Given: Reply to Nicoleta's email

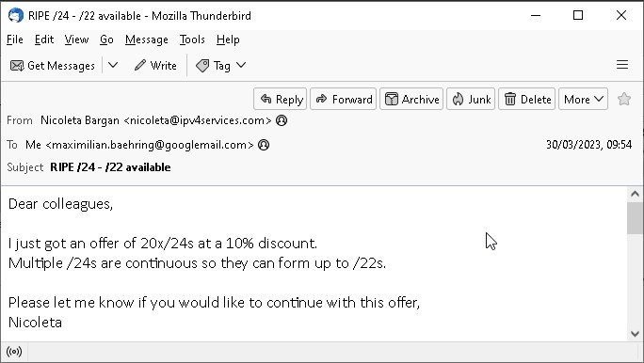Looking at the screenshot, I should coord(281,99).
